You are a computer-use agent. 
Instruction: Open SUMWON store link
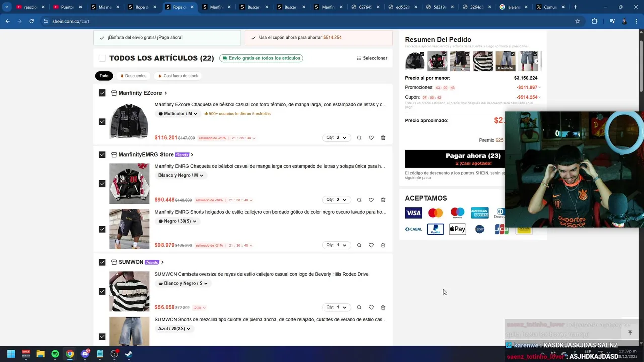(137, 262)
